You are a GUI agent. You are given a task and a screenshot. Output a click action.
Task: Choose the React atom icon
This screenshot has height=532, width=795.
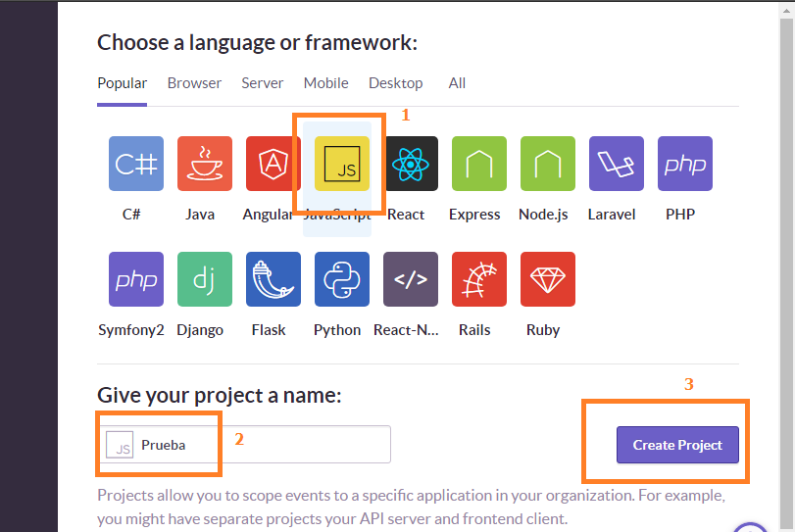[x=411, y=164]
